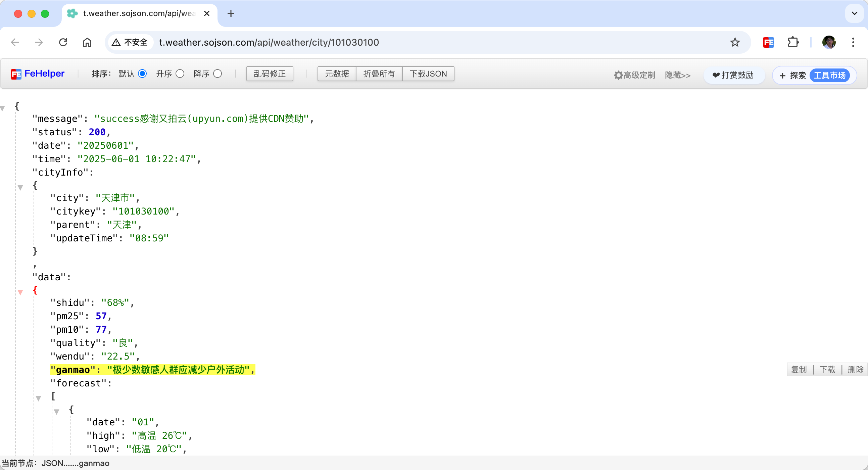
Task: Collapse the cityInfo object node
Action: (20, 187)
